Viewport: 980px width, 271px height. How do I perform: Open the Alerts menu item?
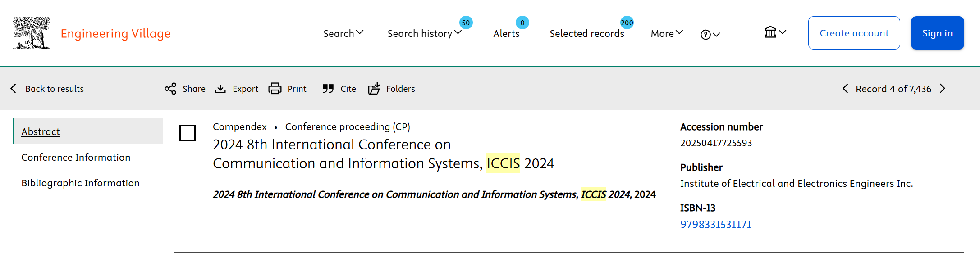(507, 33)
